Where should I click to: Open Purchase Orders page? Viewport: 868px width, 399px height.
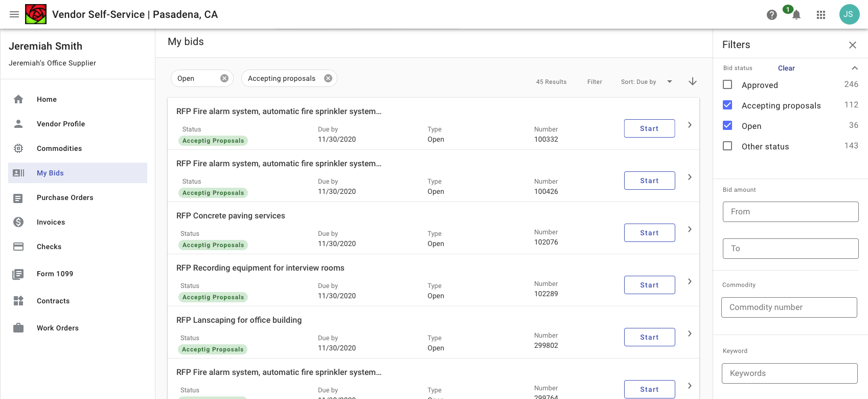tap(78, 197)
